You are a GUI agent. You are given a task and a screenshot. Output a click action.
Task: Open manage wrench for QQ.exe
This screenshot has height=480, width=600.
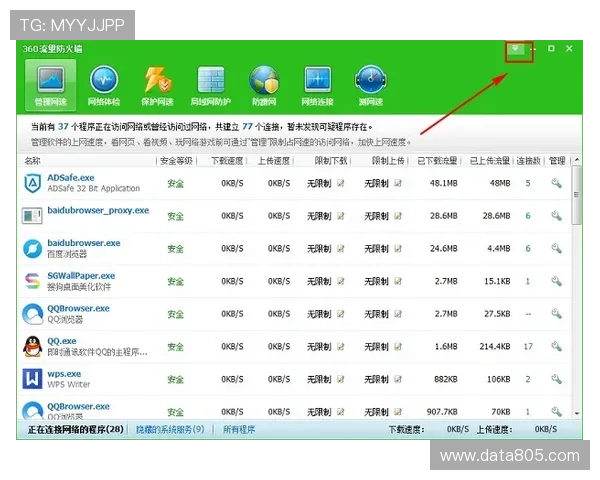point(556,346)
